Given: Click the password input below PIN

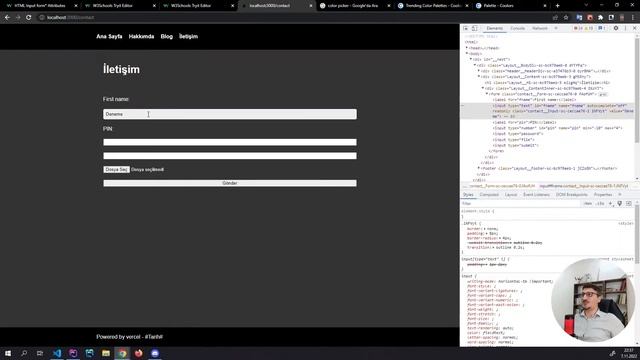Looking at the screenshot, I should pos(230,156).
